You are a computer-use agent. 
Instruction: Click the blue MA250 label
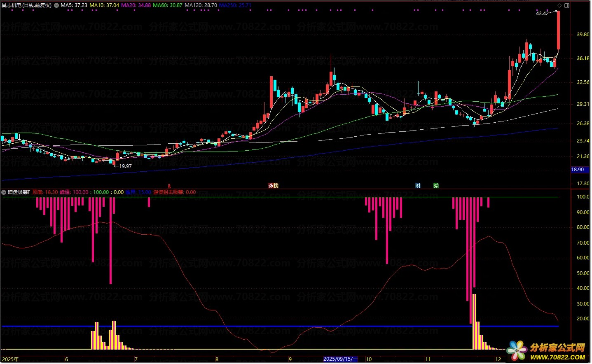point(235,5)
